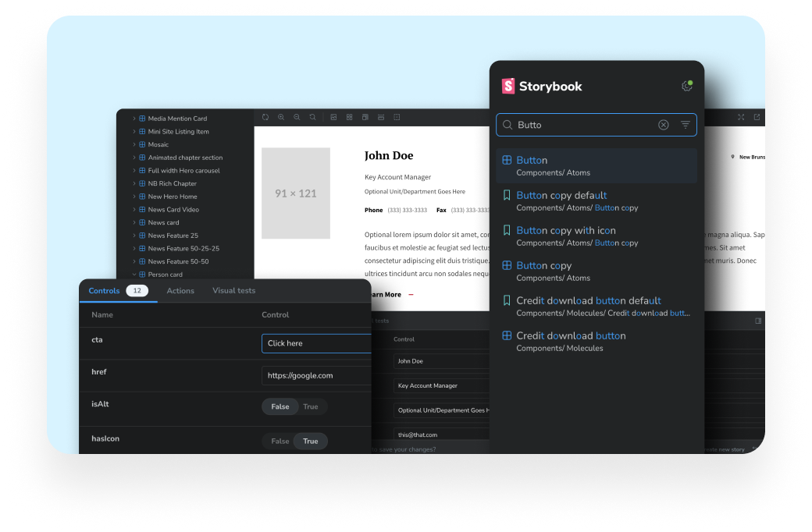This screenshot has width=812, height=532.
Task: Open the Credit download button default story
Action: 597,307
